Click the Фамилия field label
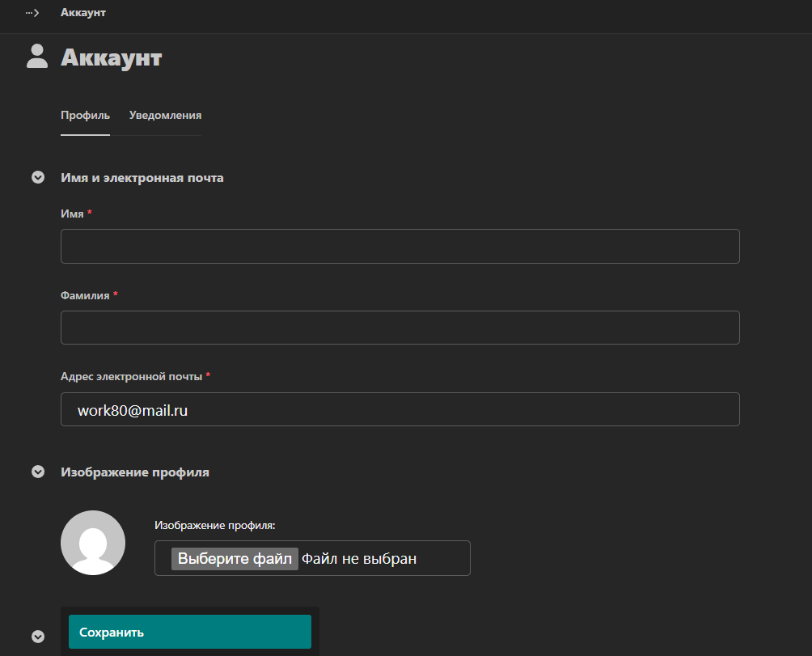The width and height of the screenshot is (812, 656). coord(85,295)
